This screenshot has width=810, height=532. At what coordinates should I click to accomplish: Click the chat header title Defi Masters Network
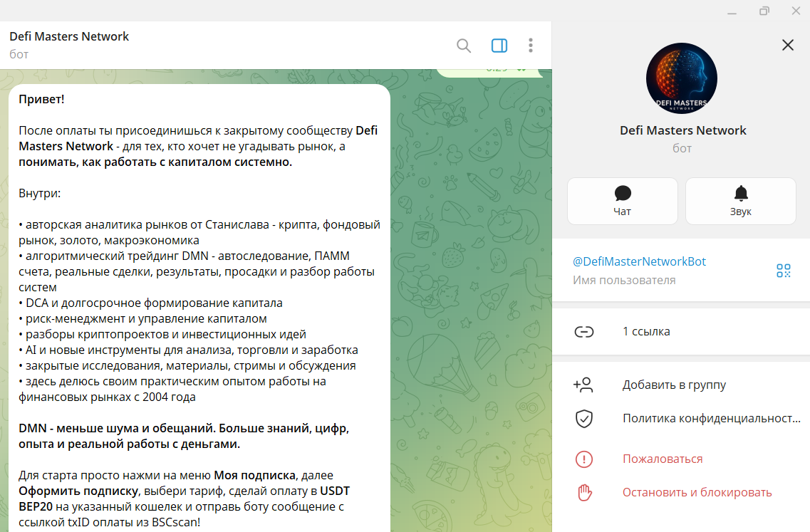[69, 36]
